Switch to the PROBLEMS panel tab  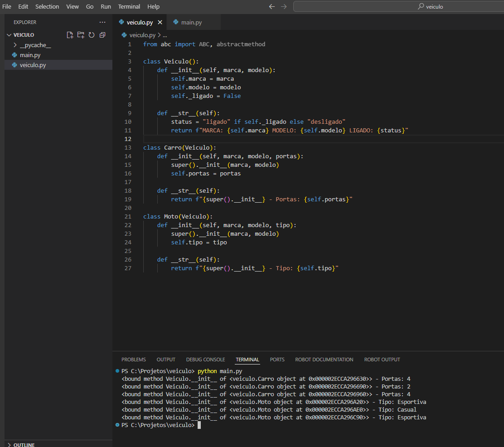pos(134,360)
